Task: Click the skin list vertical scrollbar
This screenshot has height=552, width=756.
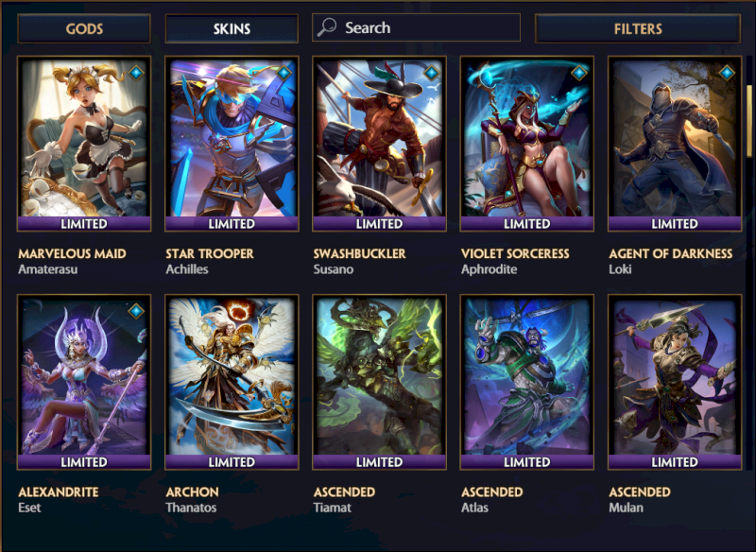Action: tap(749, 121)
